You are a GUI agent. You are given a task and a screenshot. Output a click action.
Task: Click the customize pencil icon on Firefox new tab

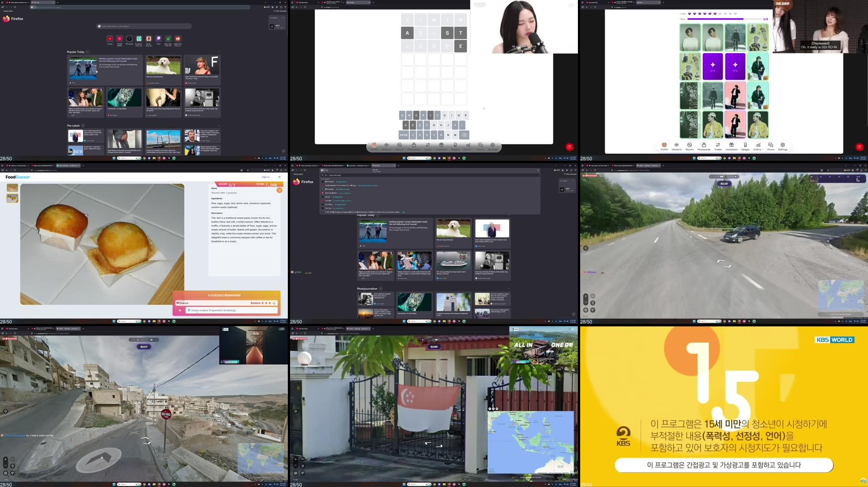point(283,151)
